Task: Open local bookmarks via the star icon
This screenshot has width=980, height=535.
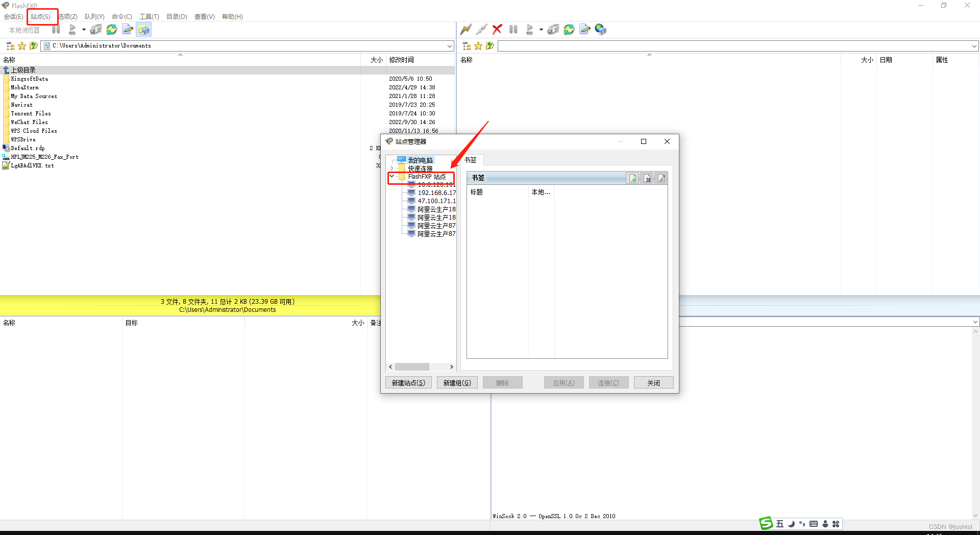Action: 21,45
